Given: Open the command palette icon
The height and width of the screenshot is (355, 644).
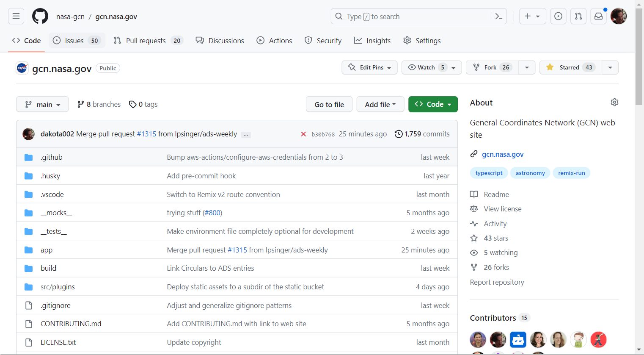Looking at the screenshot, I should [x=499, y=16].
